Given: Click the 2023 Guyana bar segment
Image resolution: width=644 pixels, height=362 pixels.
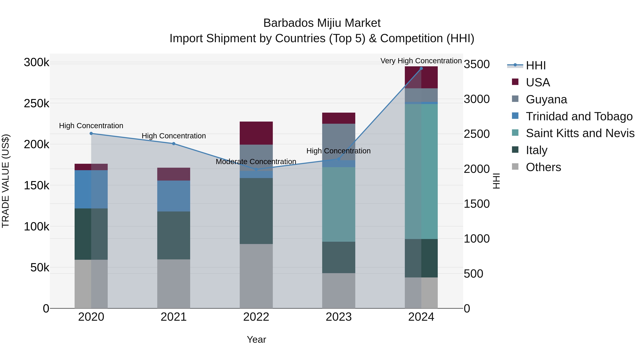Looking at the screenshot, I should 339,142.
